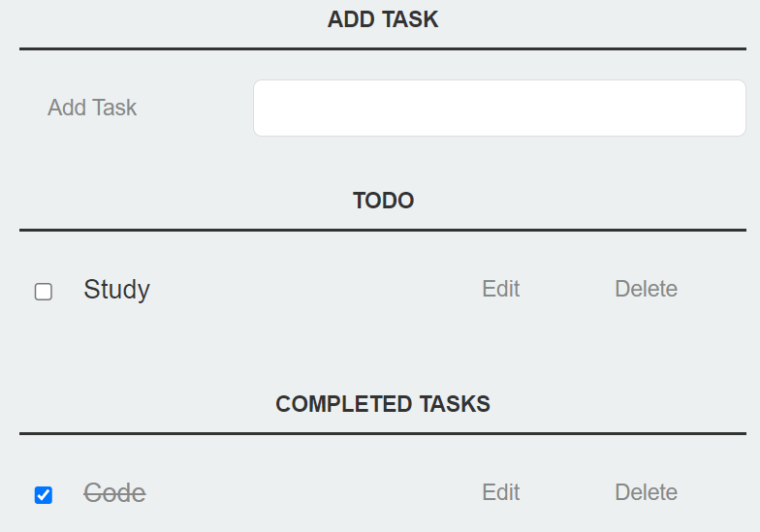This screenshot has width=760, height=532.
Task: Select the crossed-out Code task name
Action: pos(114,493)
